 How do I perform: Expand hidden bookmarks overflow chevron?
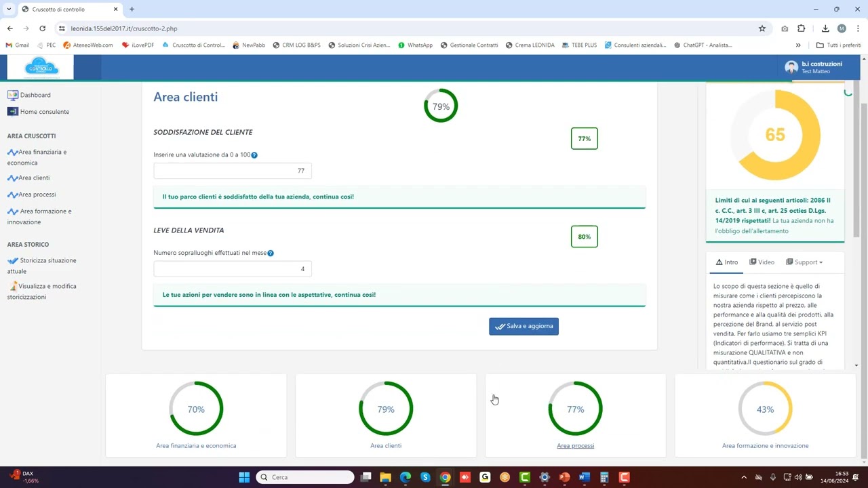[798, 45]
